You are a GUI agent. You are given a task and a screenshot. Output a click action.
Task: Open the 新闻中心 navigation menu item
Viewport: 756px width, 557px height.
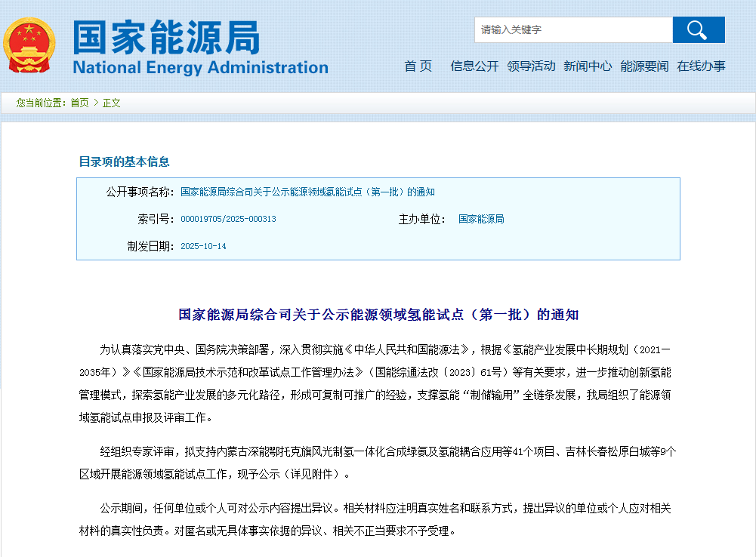click(586, 66)
